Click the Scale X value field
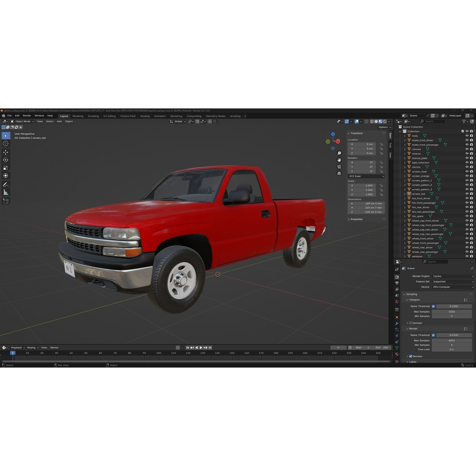476x476 pixels. click(x=362, y=186)
